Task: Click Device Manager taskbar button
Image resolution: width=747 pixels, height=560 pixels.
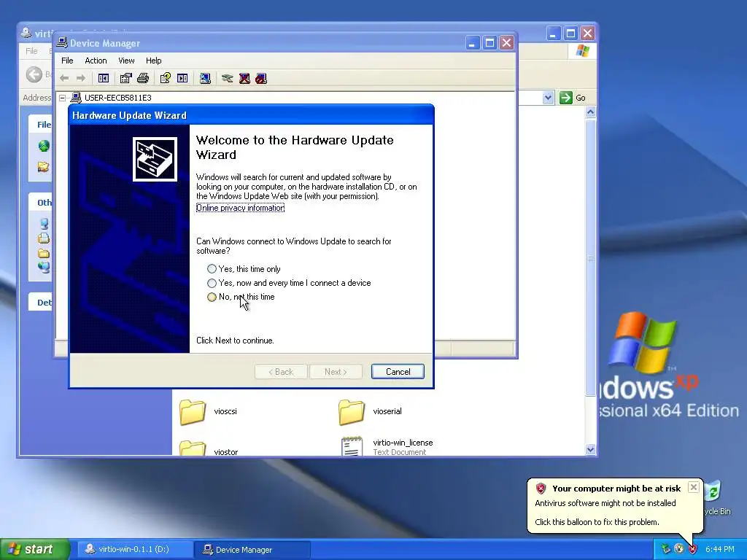Action: (x=252, y=550)
